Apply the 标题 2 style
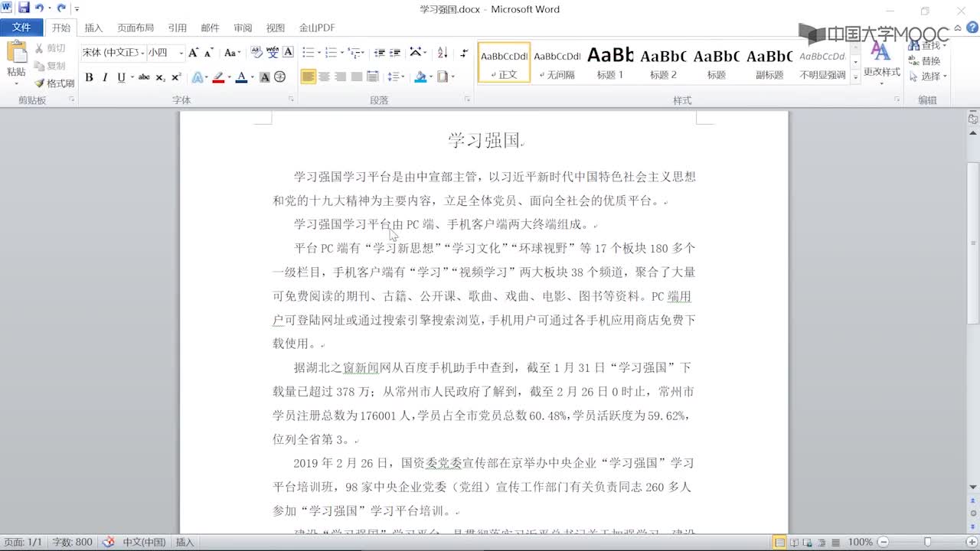The width and height of the screenshot is (980, 551). click(663, 63)
